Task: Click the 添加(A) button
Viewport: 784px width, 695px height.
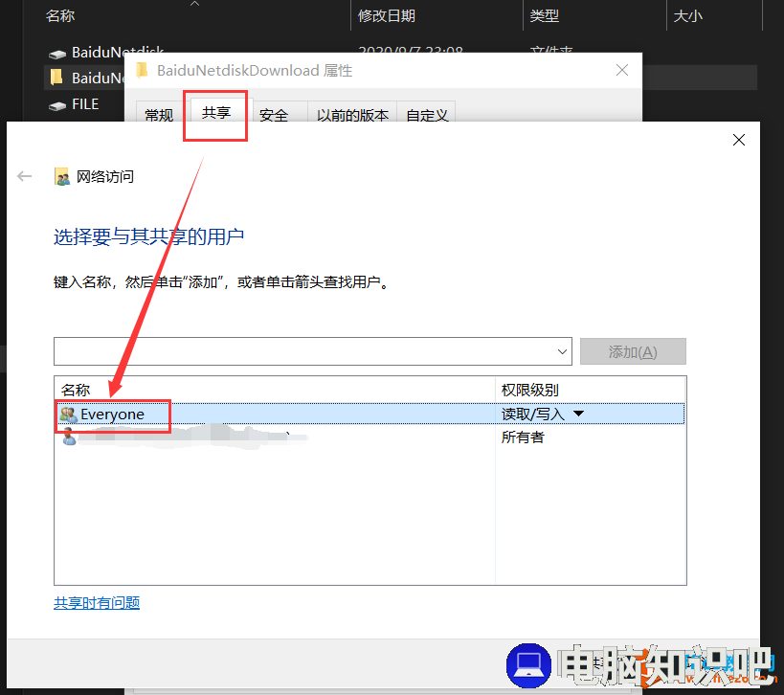Action: (x=633, y=351)
